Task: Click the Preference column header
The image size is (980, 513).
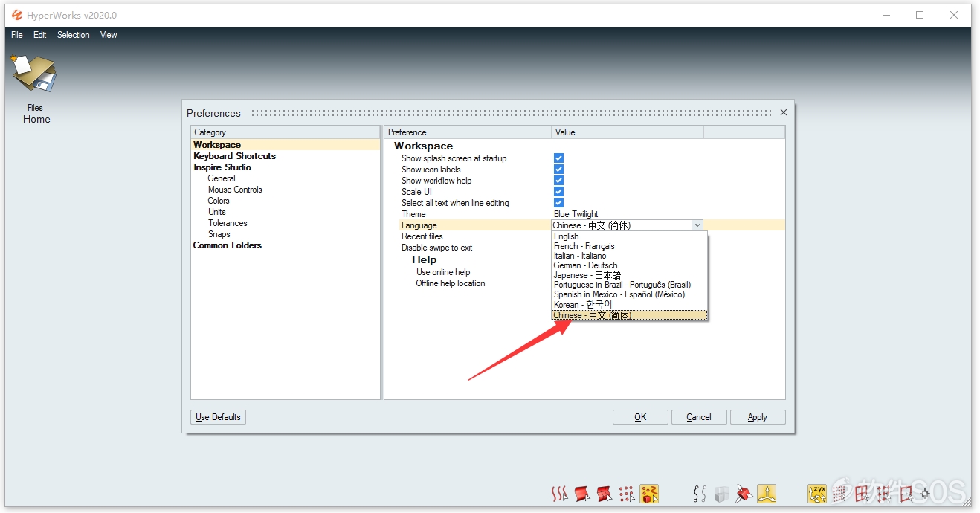Action: point(468,132)
